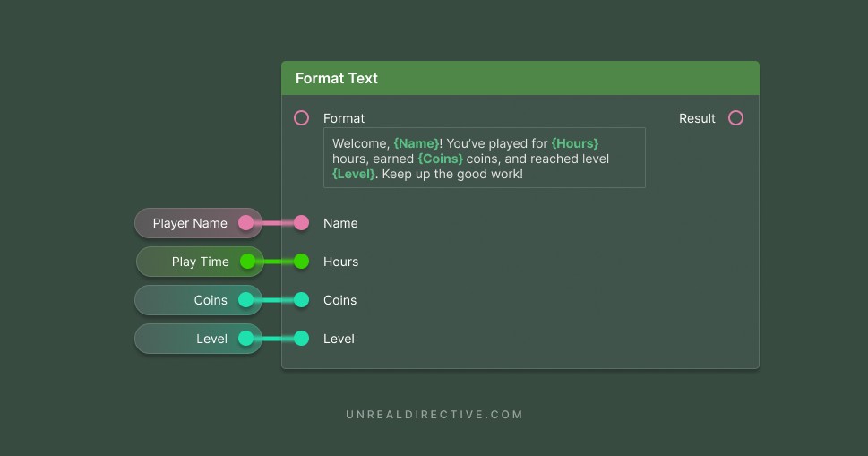Click the Result pin label

(697, 118)
